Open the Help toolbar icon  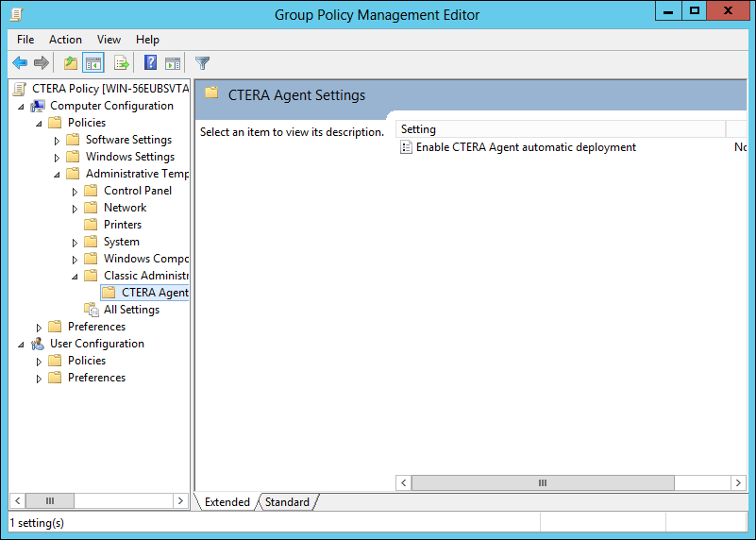coord(150,62)
